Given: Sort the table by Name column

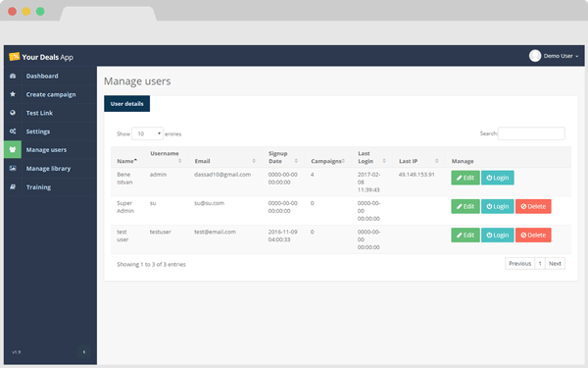Looking at the screenshot, I should pyautogui.click(x=127, y=161).
